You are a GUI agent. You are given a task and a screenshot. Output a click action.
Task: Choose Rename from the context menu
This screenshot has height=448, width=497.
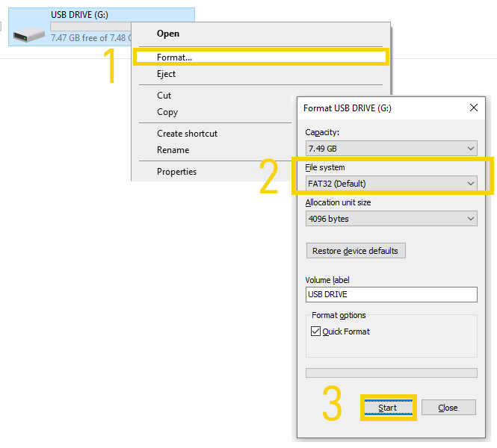[x=173, y=150]
